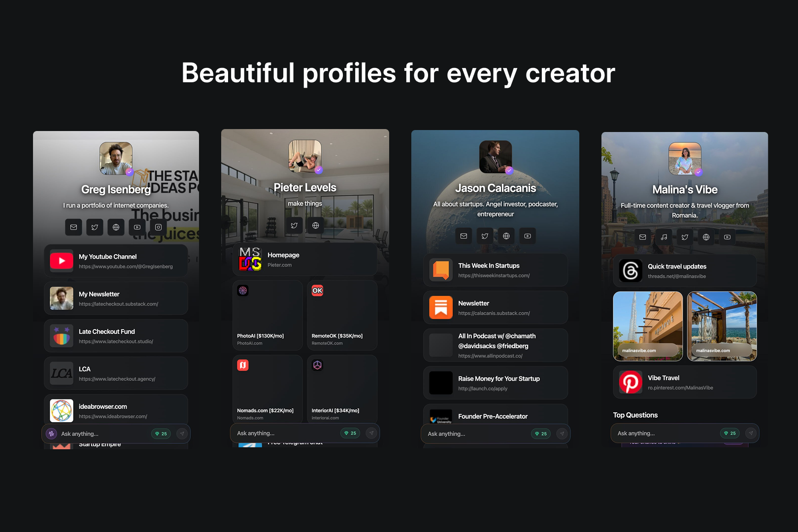798x532 pixels.
Task: Open the Founder Pre-Accelerator card
Action: point(496,415)
